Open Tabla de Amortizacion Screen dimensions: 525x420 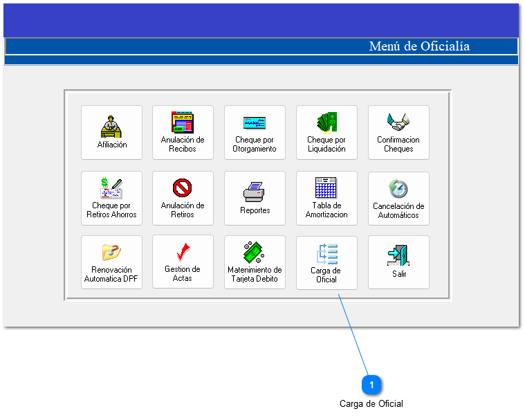point(326,198)
